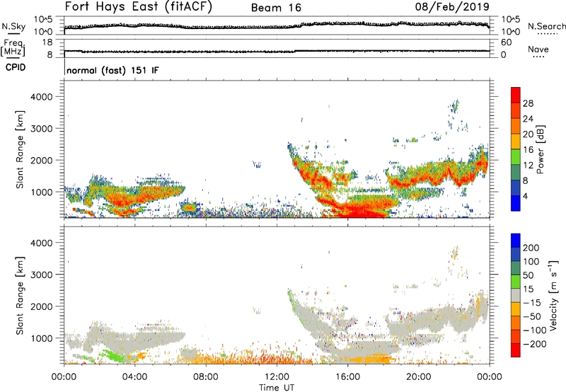This screenshot has width=566, height=392.
Task: Select the 'N.Sky' legend label
Action: tap(13, 26)
